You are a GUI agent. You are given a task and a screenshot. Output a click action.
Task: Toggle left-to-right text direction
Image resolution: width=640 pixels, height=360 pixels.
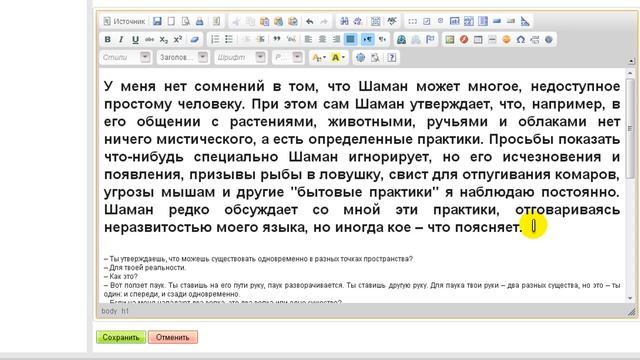[368, 40]
